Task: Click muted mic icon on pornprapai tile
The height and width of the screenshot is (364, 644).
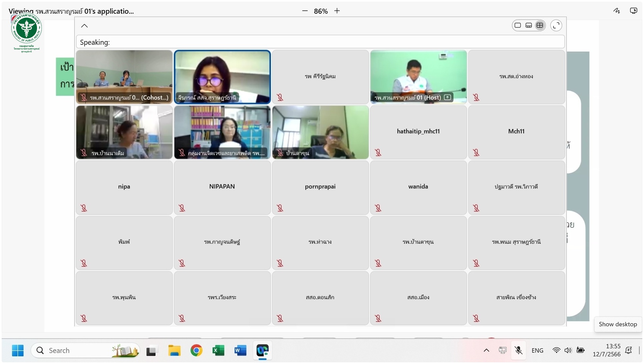Action: pyautogui.click(x=280, y=208)
